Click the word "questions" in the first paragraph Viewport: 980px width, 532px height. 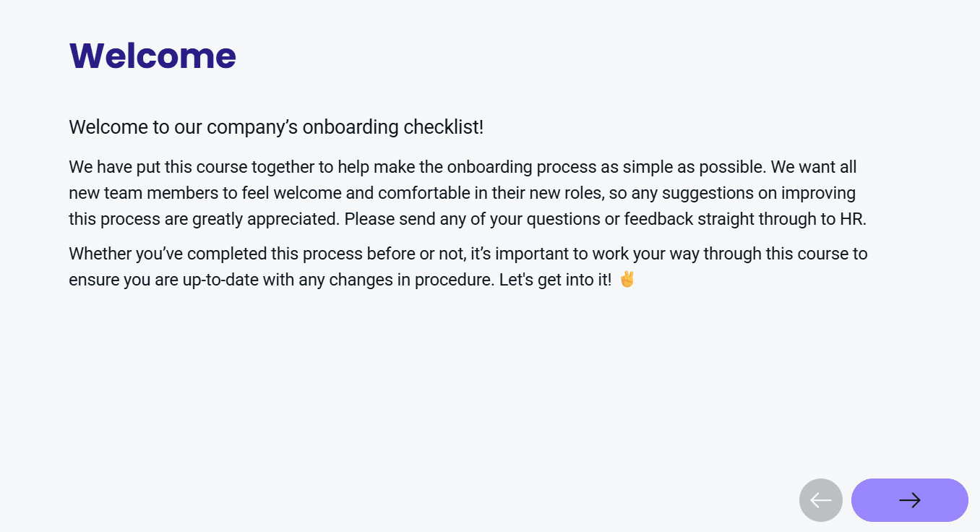564,219
